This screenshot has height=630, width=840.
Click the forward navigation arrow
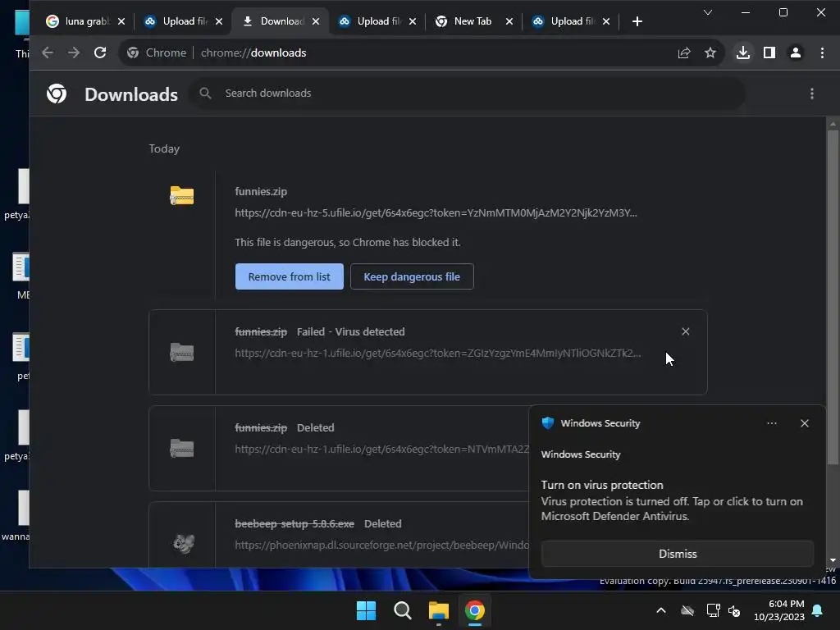coord(73,52)
